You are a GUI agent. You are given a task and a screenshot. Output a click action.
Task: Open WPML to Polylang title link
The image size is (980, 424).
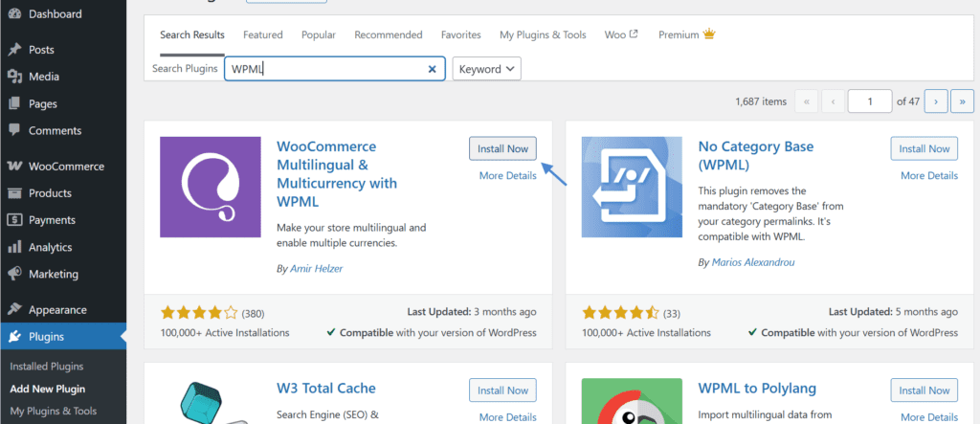[x=758, y=389]
